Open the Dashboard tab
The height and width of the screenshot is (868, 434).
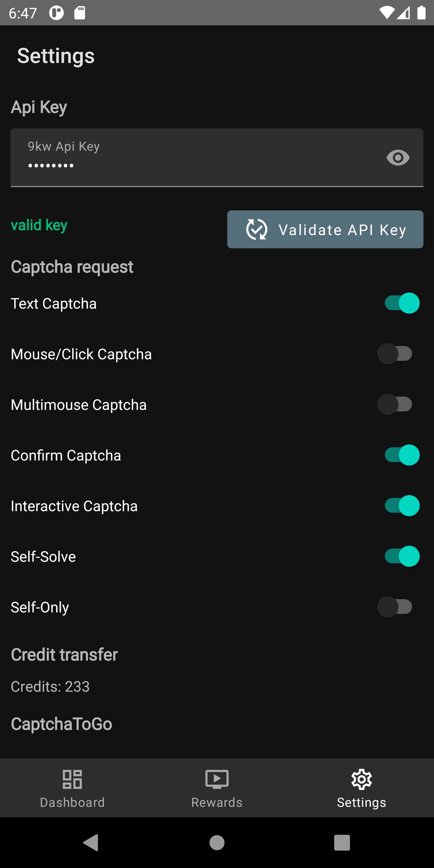[72, 788]
